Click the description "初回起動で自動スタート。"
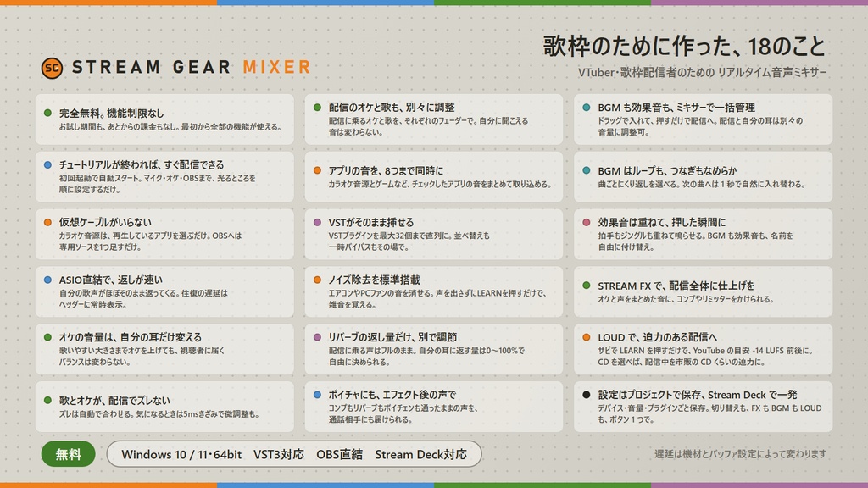The height and width of the screenshot is (488, 868). point(100,178)
